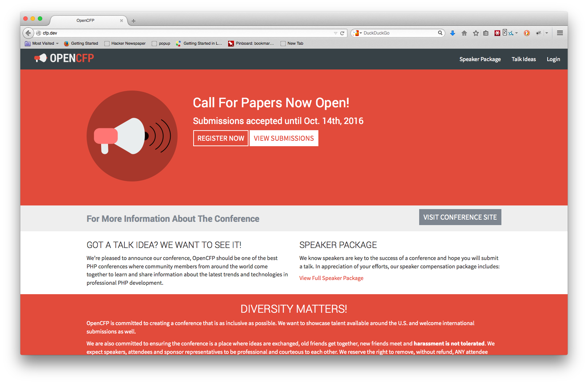The image size is (588, 384).
Task: Click the blue extension icon with badge 2
Action: [508, 33]
